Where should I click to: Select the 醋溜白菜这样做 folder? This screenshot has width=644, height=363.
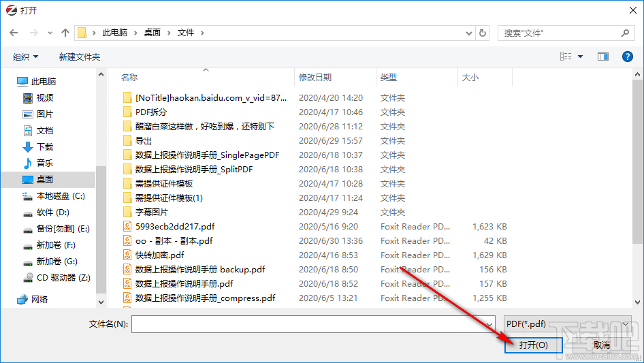coord(204,127)
